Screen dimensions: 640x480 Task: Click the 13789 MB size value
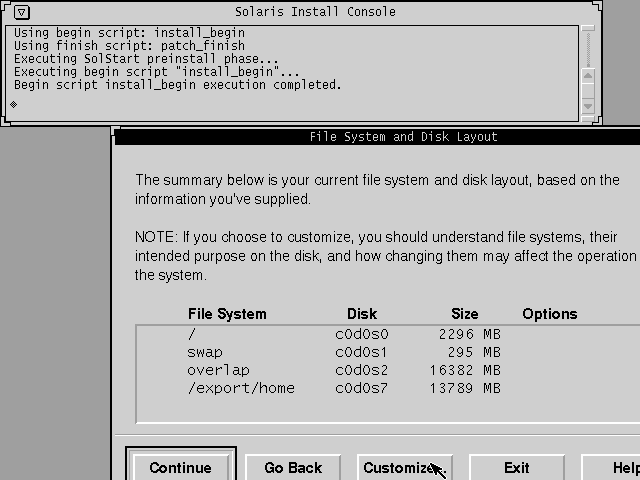click(465, 388)
